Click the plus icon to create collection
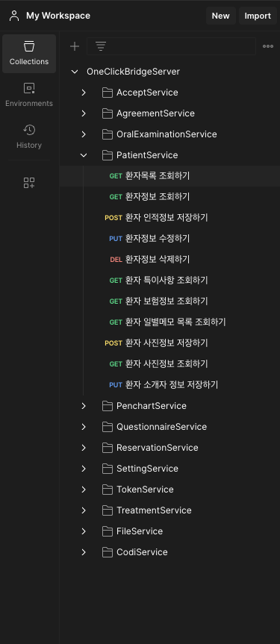 [75, 46]
